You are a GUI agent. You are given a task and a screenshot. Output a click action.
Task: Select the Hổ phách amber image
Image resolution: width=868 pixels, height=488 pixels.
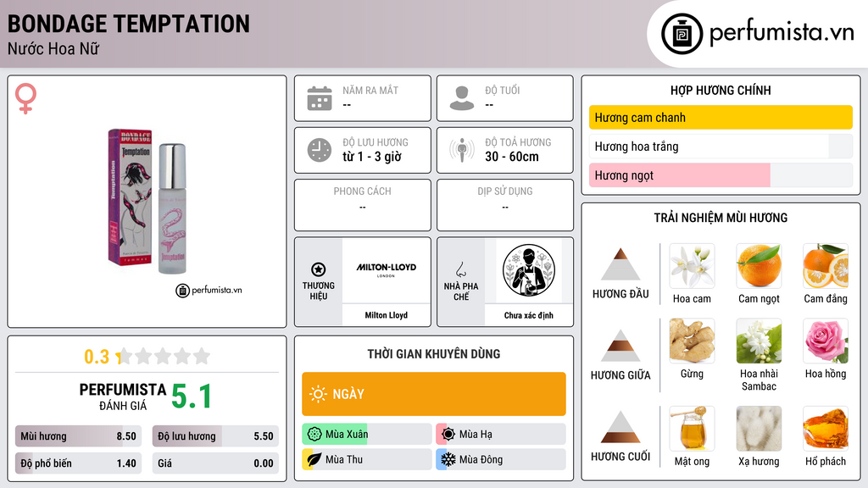click(826, 429)
